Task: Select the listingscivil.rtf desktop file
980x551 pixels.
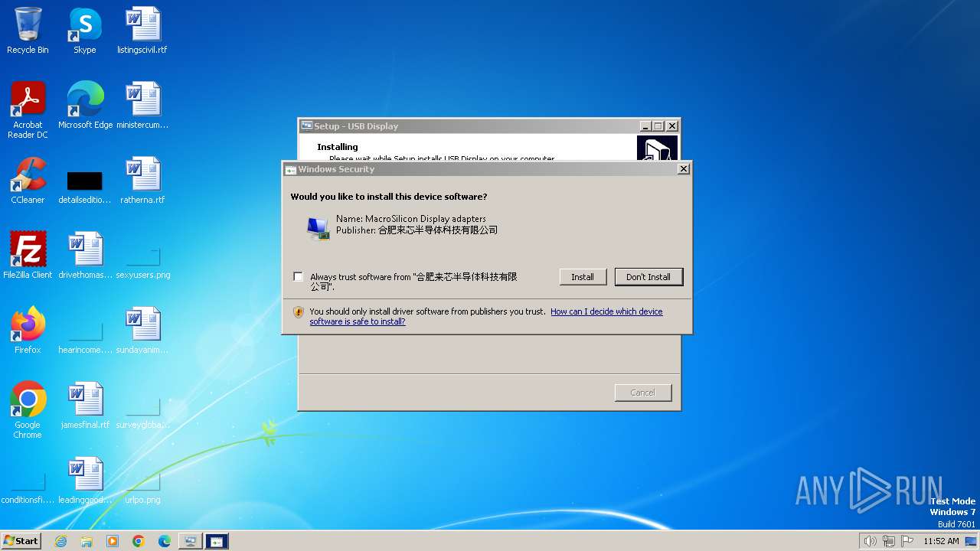Action: click(142, 31)
